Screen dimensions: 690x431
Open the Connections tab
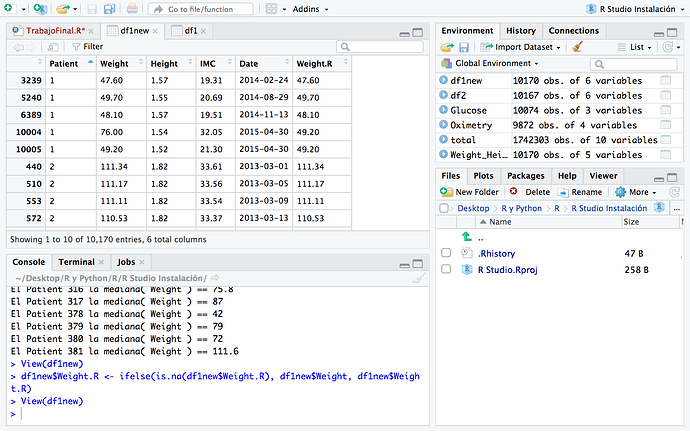coord(573,31)
